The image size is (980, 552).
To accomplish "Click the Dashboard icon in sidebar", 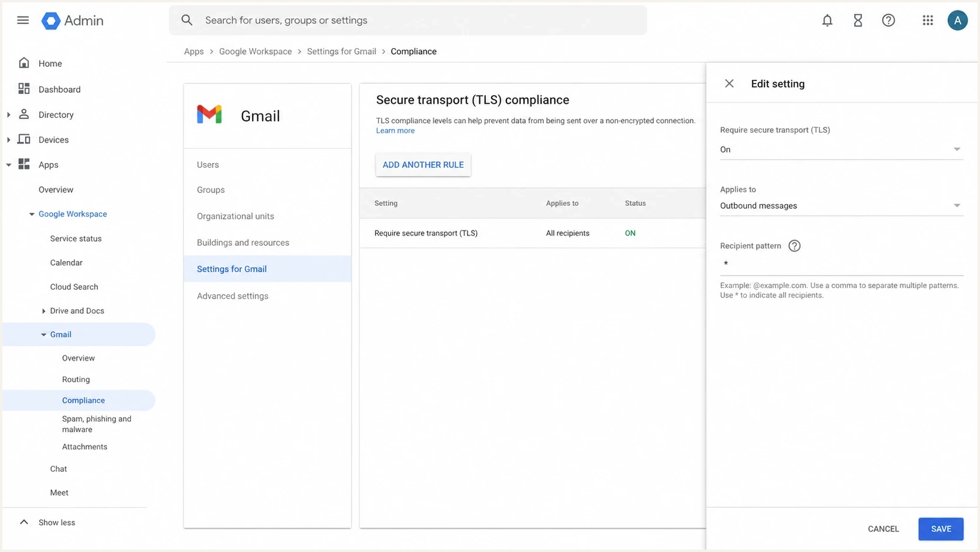I will pyautogui.click(x=24, y=89).
